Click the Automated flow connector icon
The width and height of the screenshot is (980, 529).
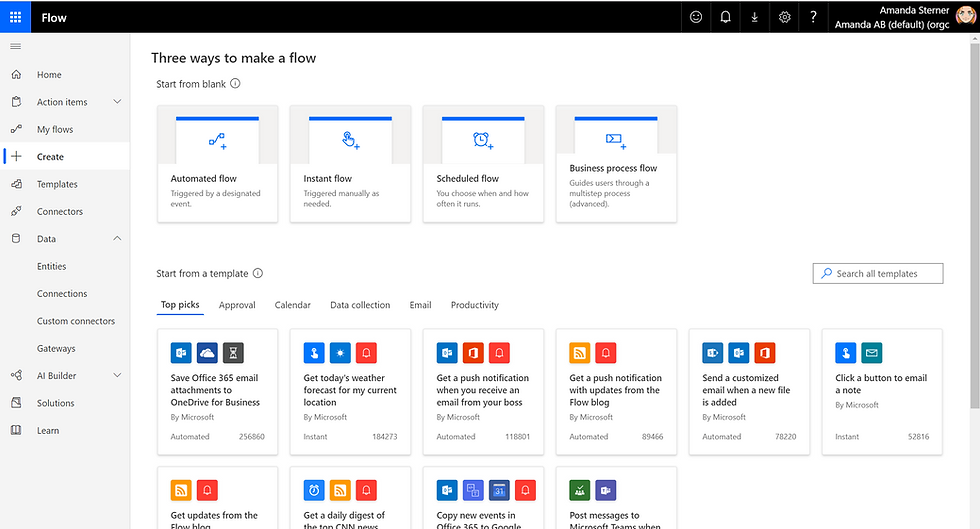point(218,141)
